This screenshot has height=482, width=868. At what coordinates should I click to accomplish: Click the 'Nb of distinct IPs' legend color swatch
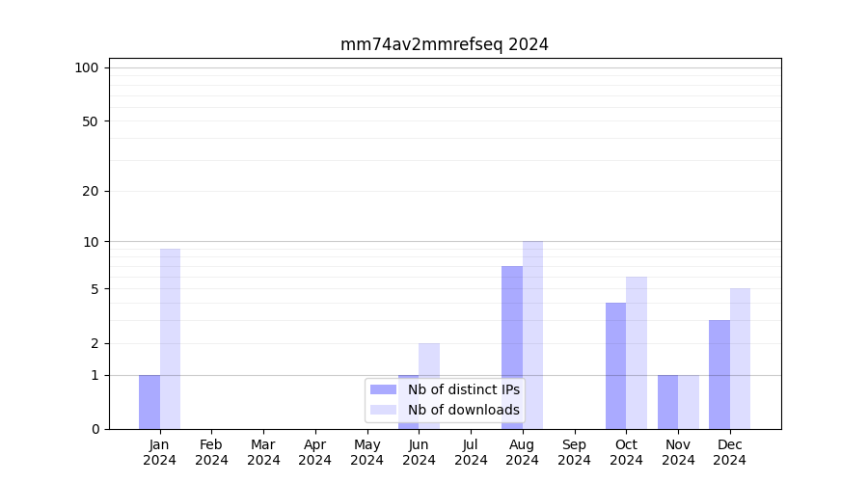[x=383, y=389]
